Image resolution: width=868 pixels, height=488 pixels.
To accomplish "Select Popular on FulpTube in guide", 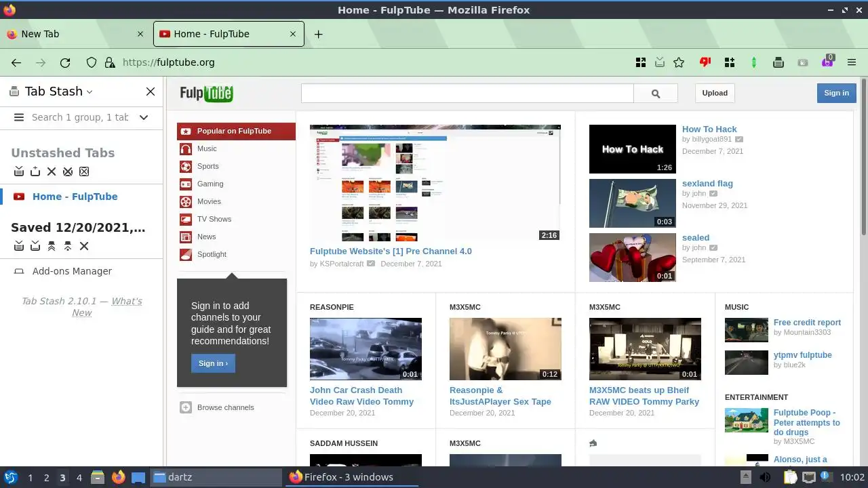I will point(236,131).
